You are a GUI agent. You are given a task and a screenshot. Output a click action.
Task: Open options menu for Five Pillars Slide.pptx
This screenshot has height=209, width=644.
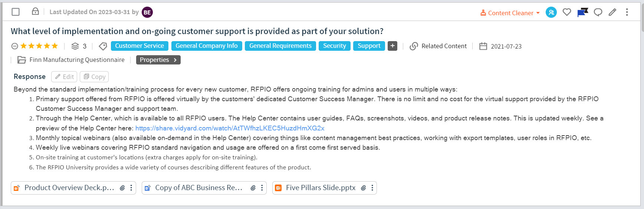pyautogui.click(x=372, y=188)
